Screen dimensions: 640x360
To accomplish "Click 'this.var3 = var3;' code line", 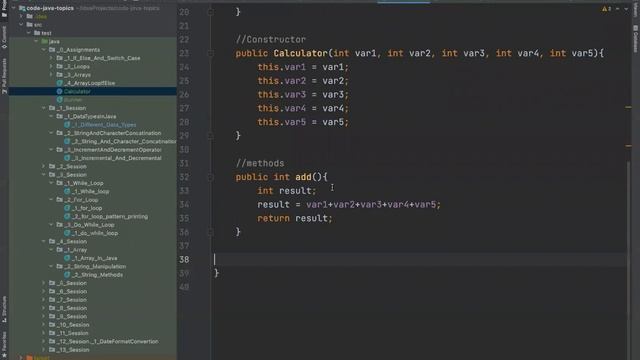I will tap(303, 95).
